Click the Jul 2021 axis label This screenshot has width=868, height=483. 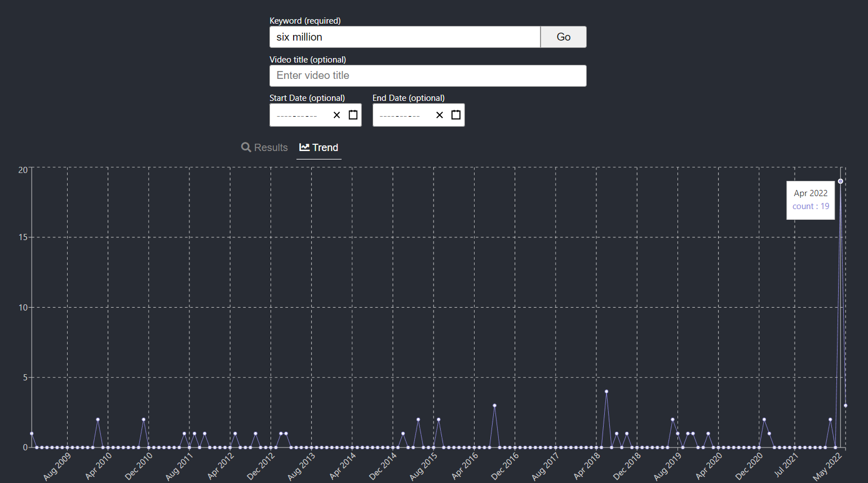786,466
